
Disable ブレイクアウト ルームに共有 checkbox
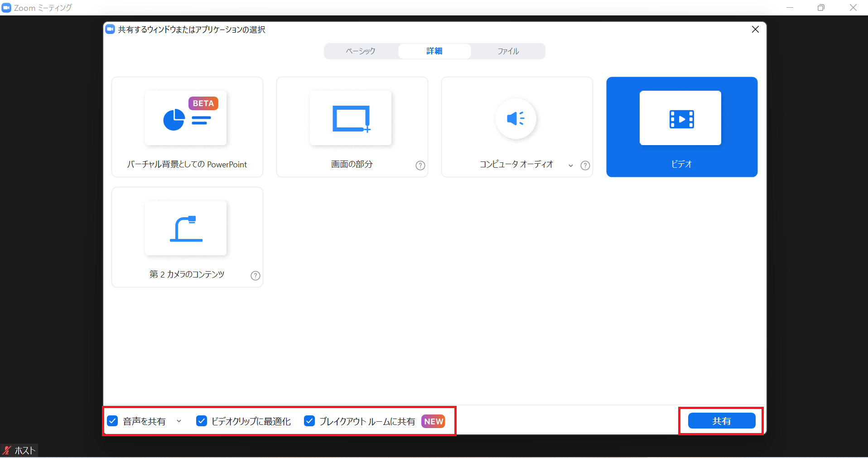[x=309, y=421]
